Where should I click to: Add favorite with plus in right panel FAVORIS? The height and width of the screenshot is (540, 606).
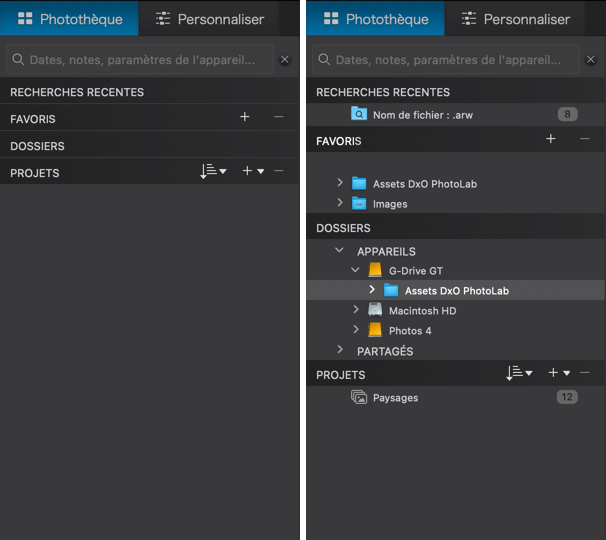551,139
